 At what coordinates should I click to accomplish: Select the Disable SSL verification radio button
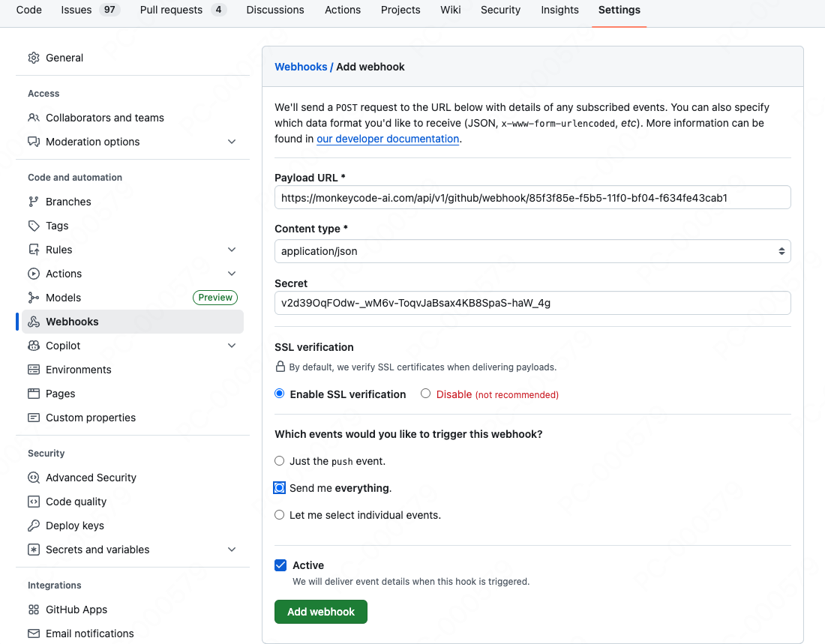tap(426, 394)
